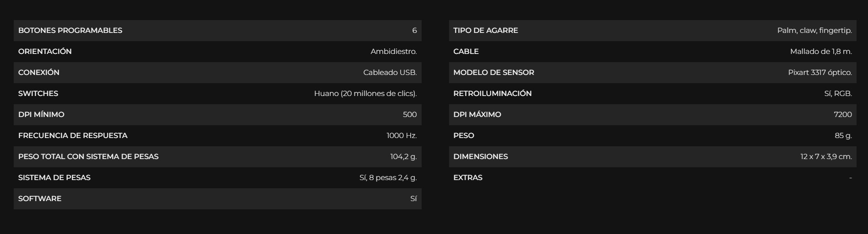This screenshot has width=868, height=234.
Task: Select the DIMENSIONES row label
Action: coord(480,157)
